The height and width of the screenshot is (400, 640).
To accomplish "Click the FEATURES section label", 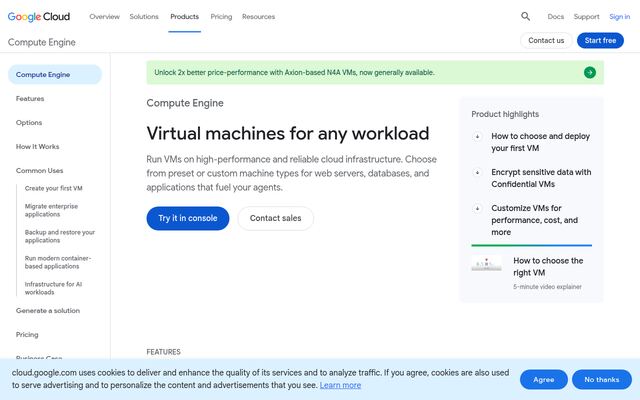I will [x=163, y=352].
